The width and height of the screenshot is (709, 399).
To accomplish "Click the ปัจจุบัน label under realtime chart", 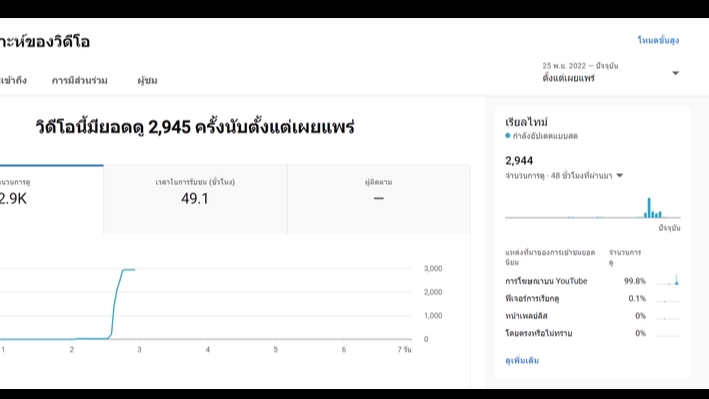I will [669, 228].
